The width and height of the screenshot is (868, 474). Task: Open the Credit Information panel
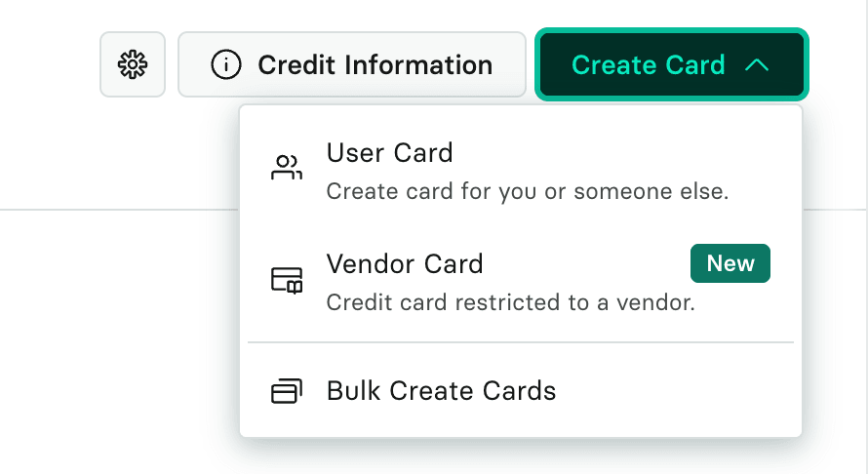coord(351,65)
